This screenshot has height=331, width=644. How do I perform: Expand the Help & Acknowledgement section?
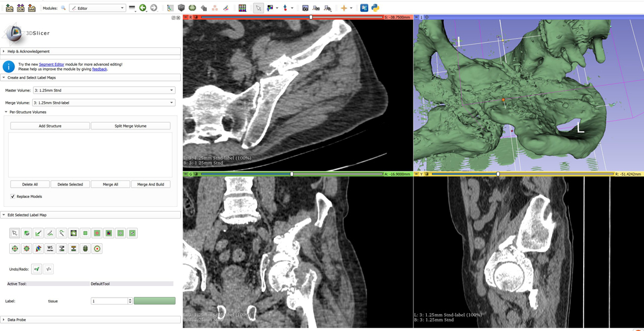[28, 52]
